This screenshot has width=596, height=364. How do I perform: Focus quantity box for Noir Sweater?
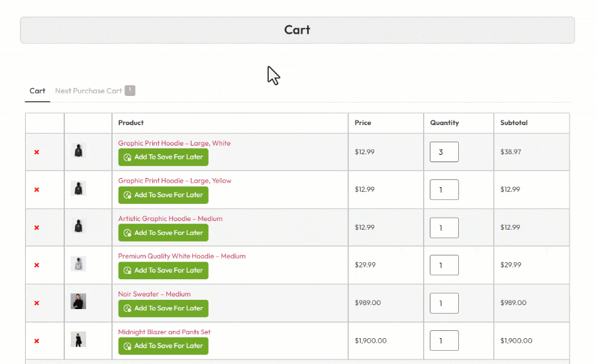tap(444, 303)
